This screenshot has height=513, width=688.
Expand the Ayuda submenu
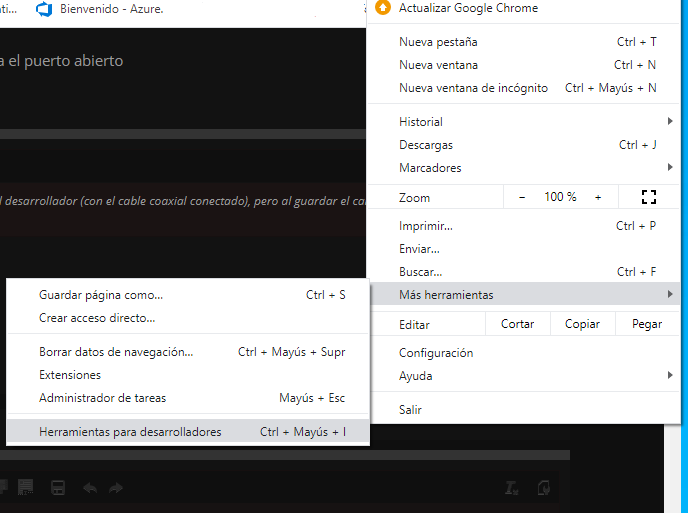coord(527,376)
